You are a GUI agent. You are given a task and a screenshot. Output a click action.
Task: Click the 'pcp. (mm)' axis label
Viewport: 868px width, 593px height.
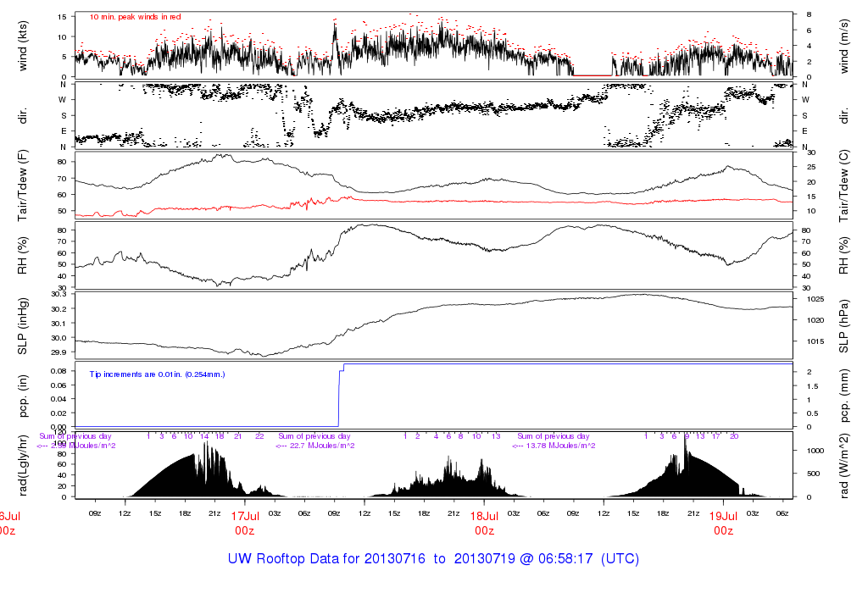[843, 396]
